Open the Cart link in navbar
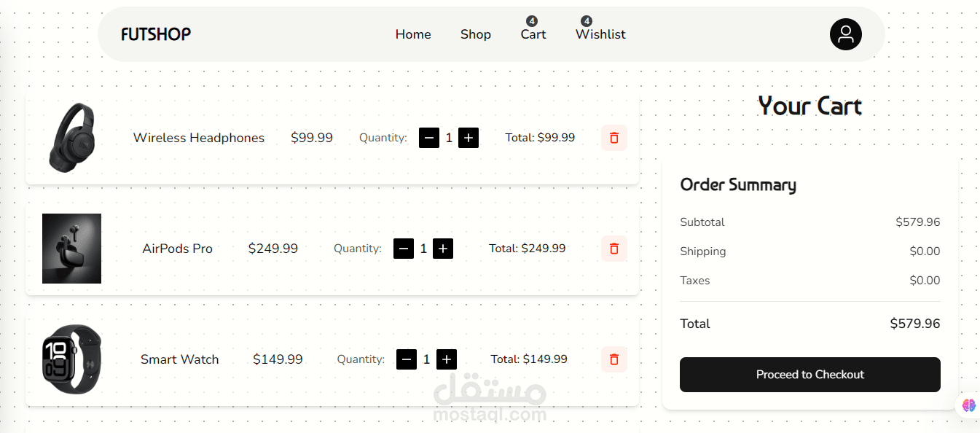 [x=533, y=34]
